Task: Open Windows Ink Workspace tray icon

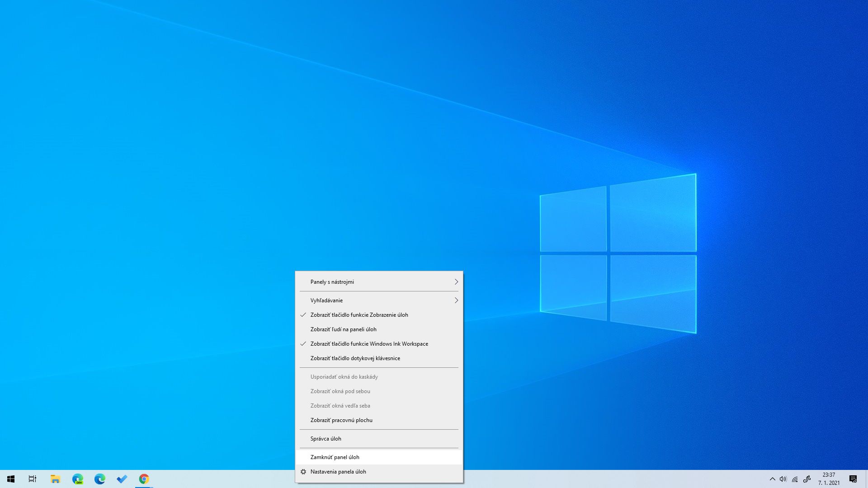Action: point(807,479)
